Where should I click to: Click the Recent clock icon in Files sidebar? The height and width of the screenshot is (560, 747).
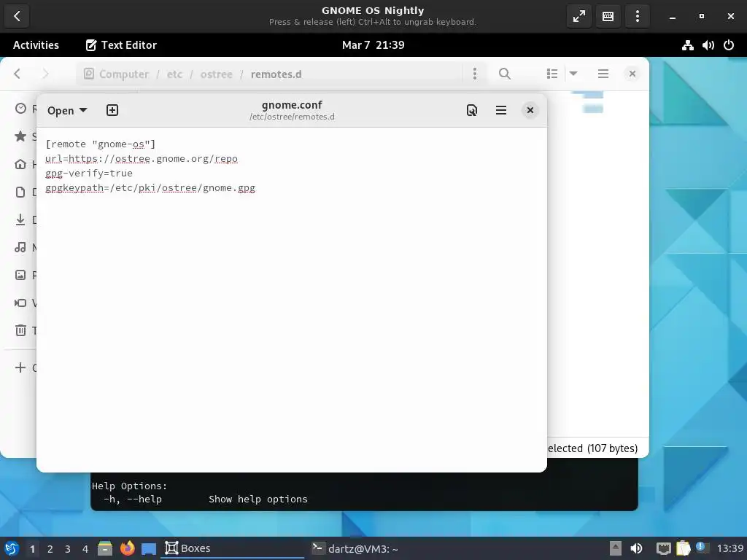20,109
